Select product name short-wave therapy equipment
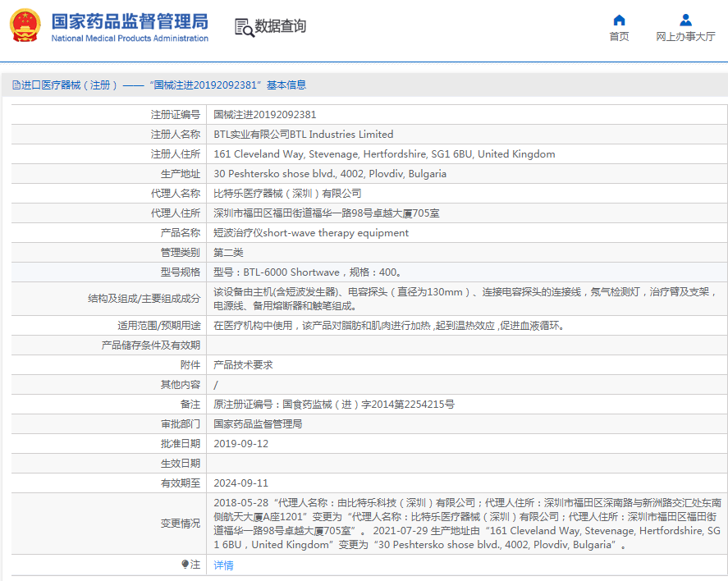Viewport: 728px width, 581px height. pos(311,233)
